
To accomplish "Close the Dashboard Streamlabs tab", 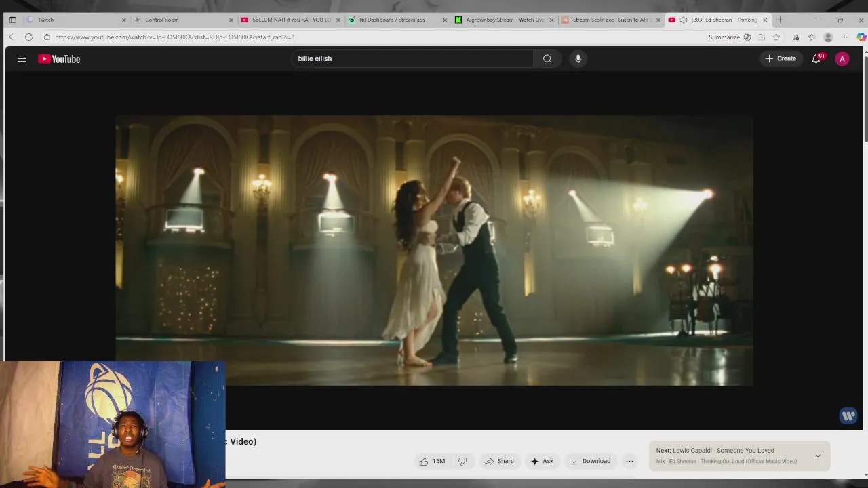I will pyautogui.click(x=445, y=20).
